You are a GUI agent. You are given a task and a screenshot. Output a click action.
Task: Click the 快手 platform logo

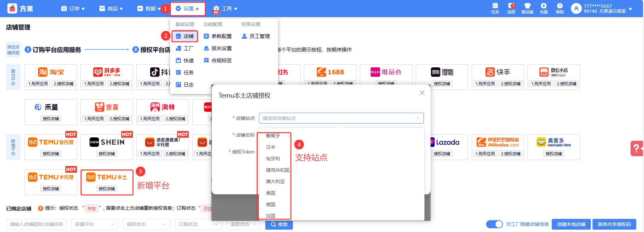(x=498, y=72)
